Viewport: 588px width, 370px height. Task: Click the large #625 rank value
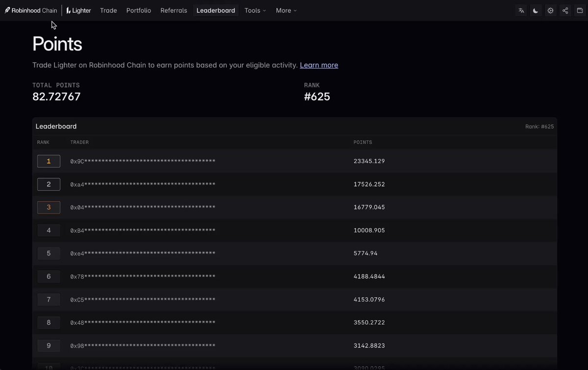tap(317, 97)
